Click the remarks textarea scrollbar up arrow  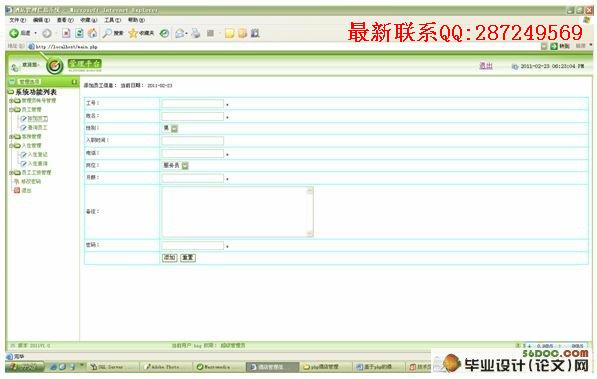click(310, 190)
